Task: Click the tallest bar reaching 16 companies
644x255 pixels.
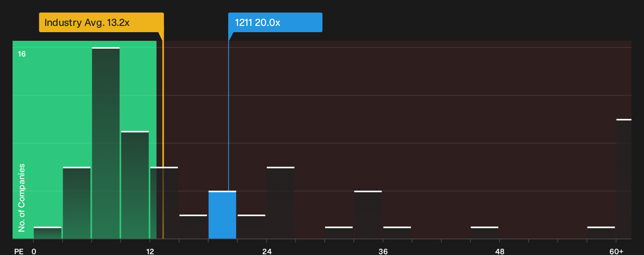Action: [106, 143]
